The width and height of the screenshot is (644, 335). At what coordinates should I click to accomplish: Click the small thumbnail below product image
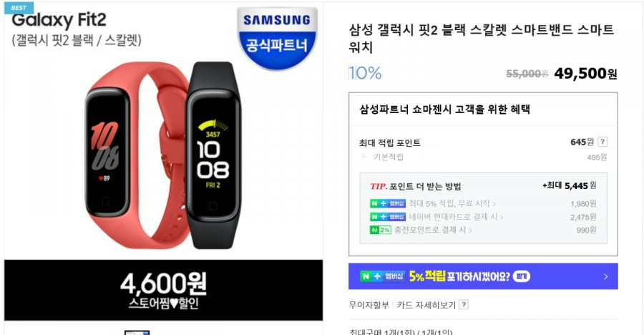(137, 332)
